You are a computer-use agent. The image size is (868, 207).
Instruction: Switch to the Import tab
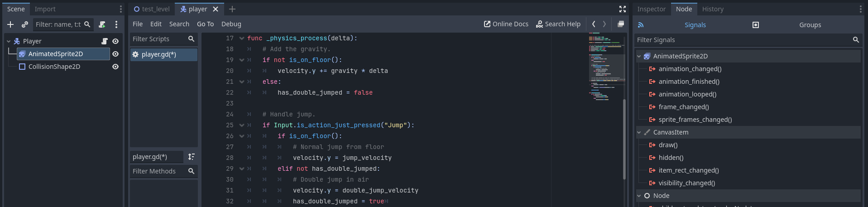point(45,9)
